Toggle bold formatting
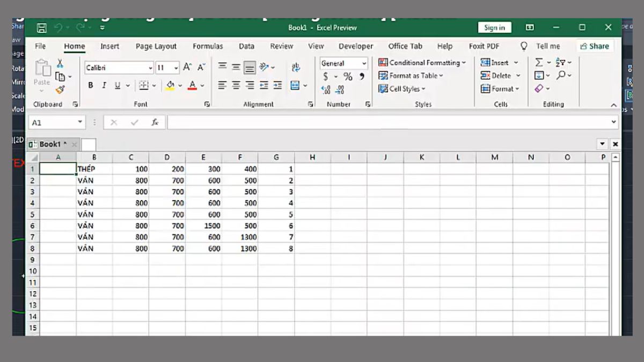Screen dimensions: 644x362 (x=90, y=85)
